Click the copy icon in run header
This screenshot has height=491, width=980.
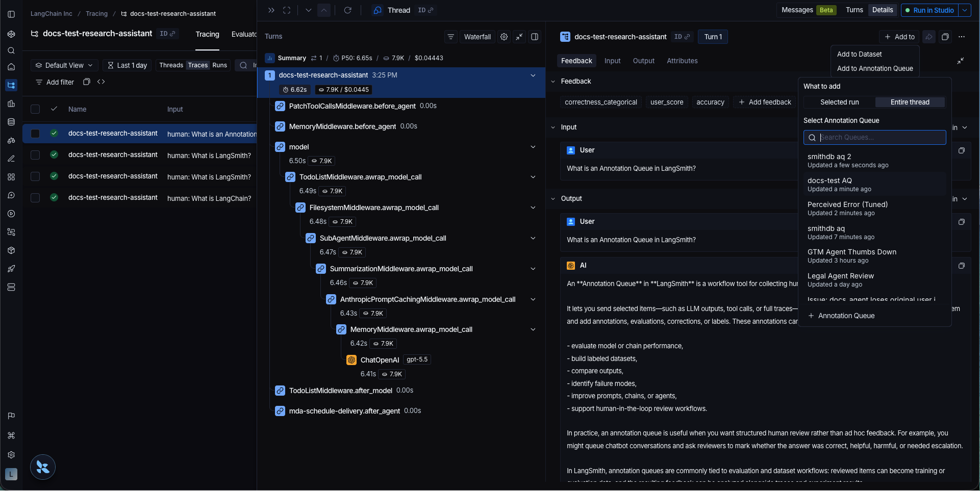tap(945, 37)
